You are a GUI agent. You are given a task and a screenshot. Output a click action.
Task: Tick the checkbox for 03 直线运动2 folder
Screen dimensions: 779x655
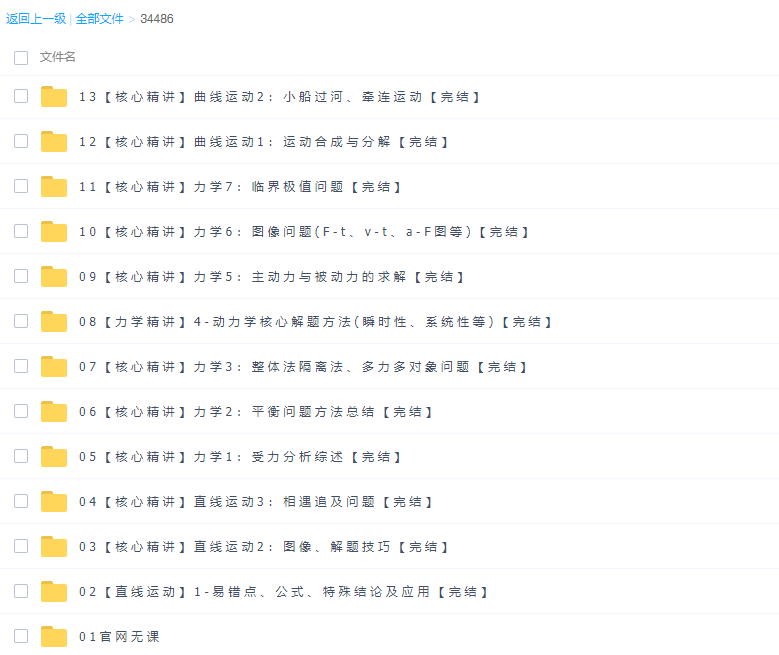[x=21, y=546]
